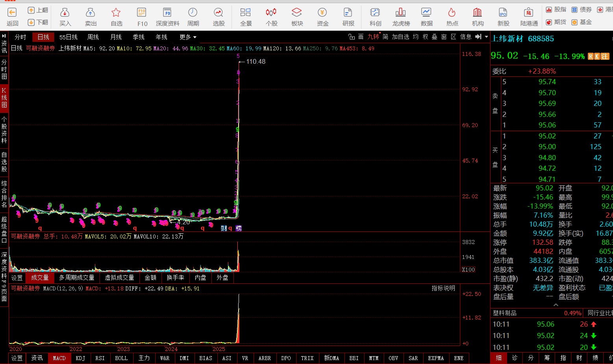The image size is (613, 364).
Task: Open the 期货 futures link
Action: point(556,22)
